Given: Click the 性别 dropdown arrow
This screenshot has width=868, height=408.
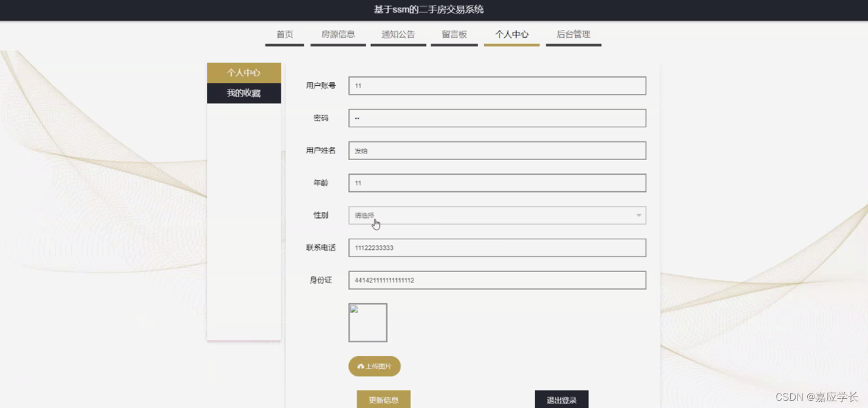Looking at the screenshot, I should tap(639, 215).
